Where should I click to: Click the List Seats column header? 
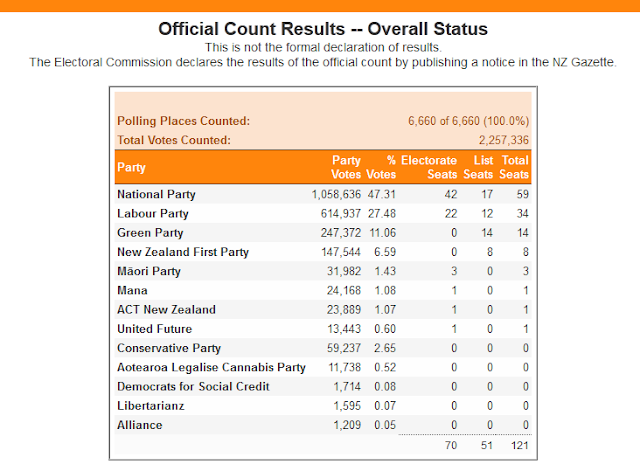point(478,167)
